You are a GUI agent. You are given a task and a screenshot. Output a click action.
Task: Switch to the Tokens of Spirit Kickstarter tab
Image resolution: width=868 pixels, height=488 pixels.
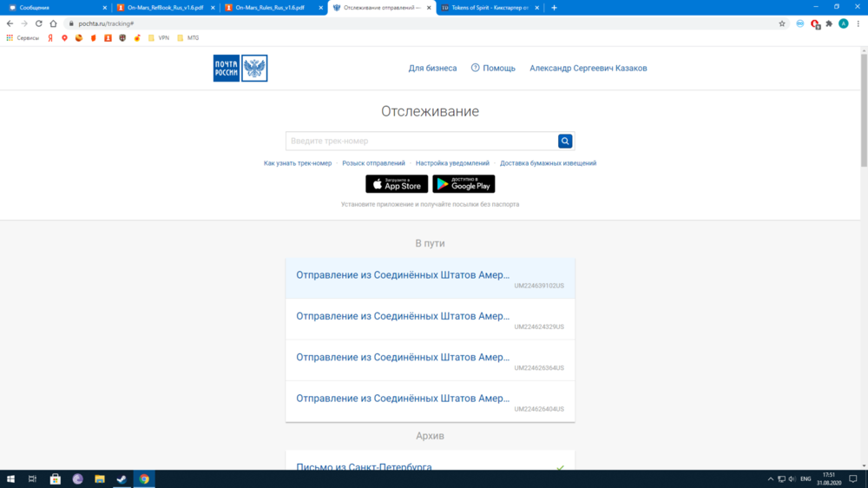click(x=490, y=8)
